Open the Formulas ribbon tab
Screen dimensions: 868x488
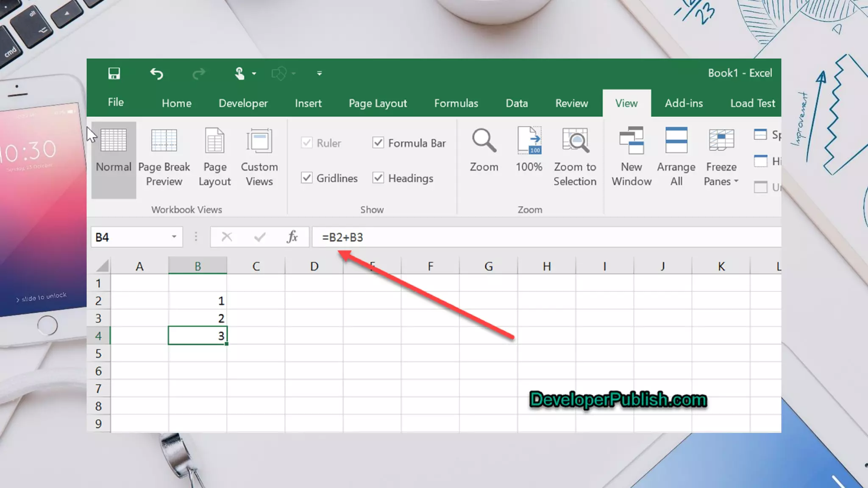pos(456,103)
